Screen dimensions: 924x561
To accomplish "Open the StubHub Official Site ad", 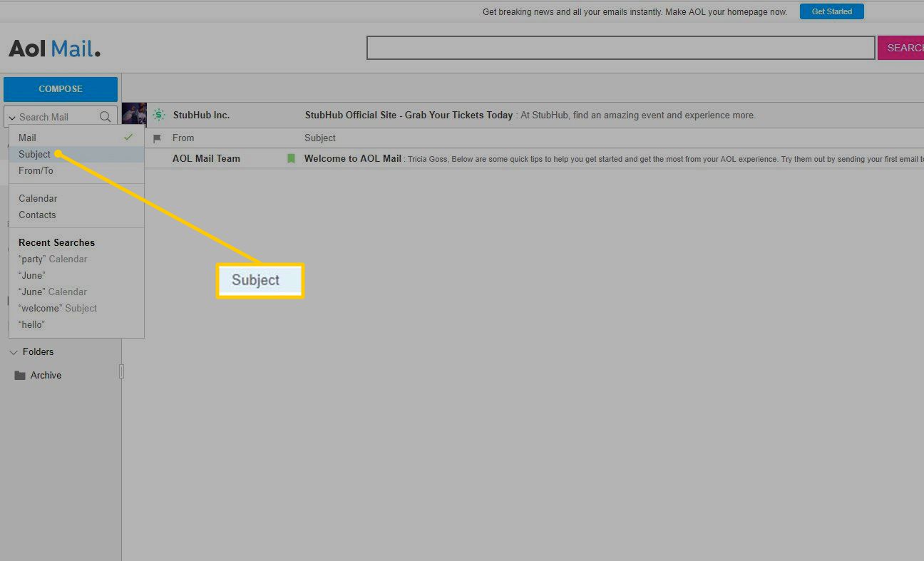I will pos(409,115).
